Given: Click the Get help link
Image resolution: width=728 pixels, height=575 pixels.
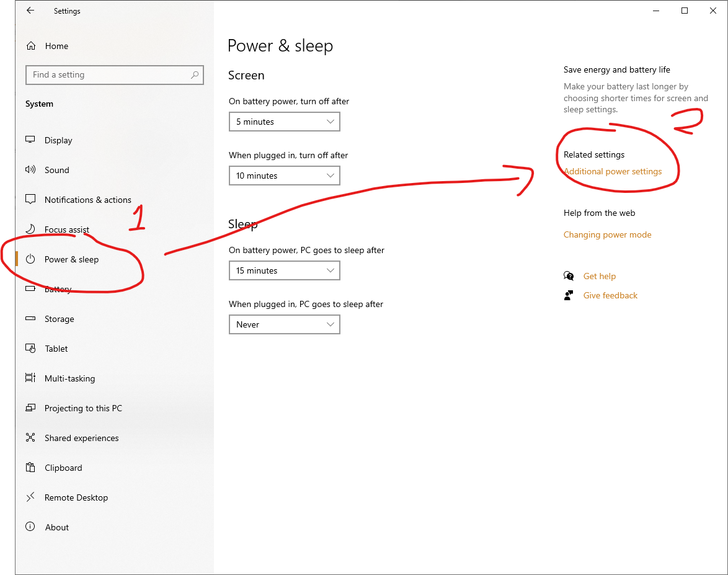Looking at the screenshot, I should coord(599,276).
